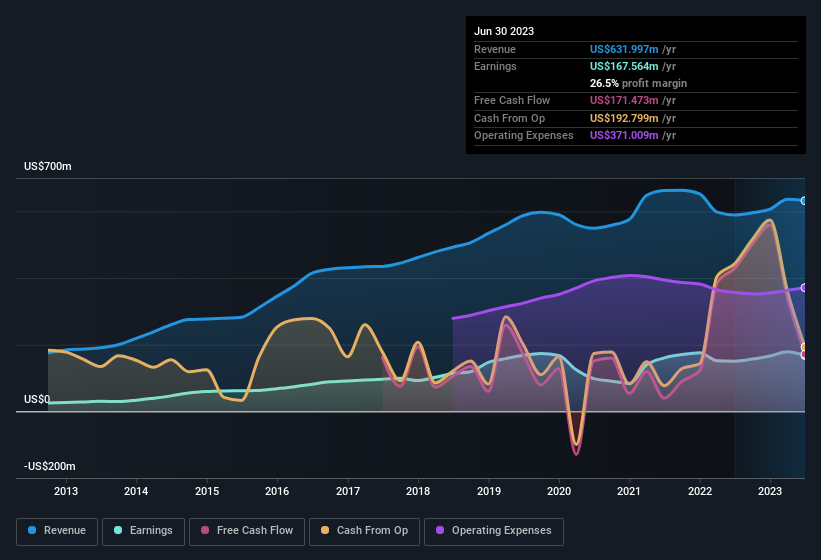Click the US$700m y-axis label
The height and width of the screenshot is (560, 821).
coord(48,166)
